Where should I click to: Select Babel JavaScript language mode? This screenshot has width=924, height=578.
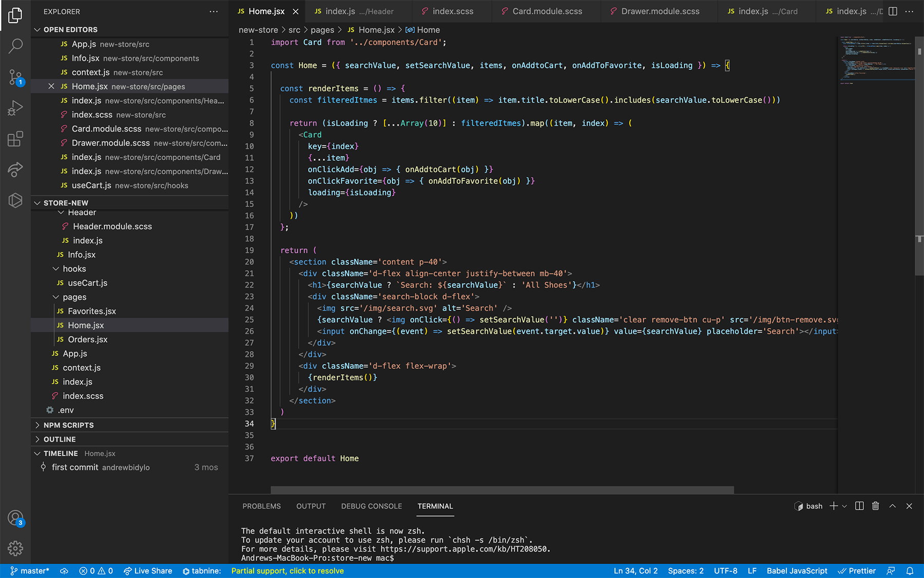pos(797,571)
